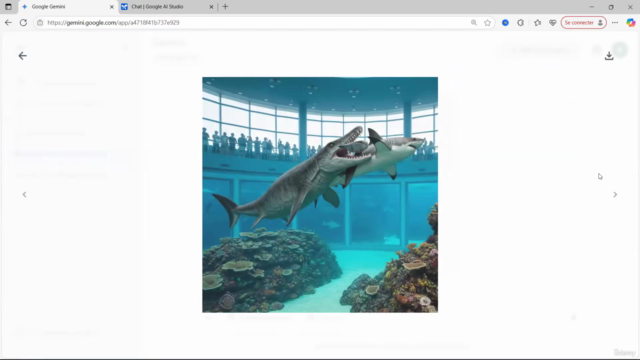Click the blue round extension icon
The image size is (640, 360).
pos(505,22)
